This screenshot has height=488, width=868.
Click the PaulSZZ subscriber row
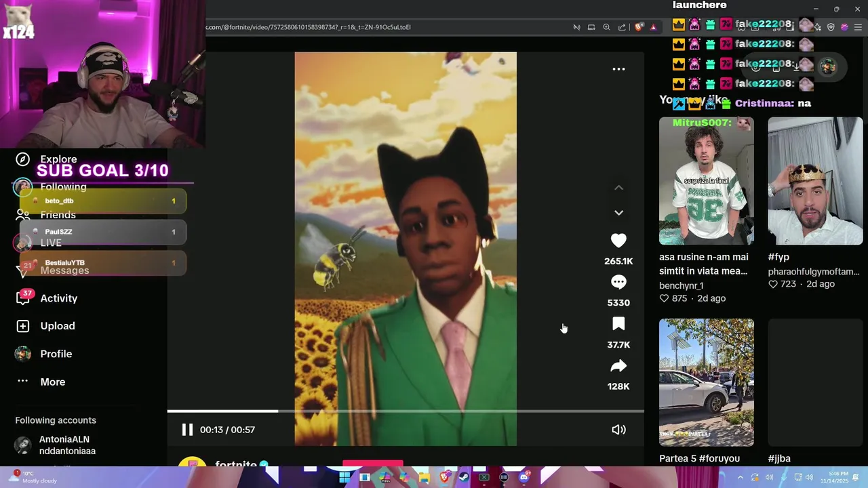click(x=103, y=232)
